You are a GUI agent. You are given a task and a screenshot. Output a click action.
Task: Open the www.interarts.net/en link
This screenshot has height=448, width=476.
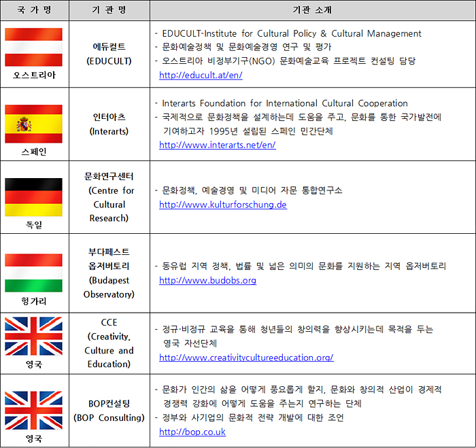[218, 145]
